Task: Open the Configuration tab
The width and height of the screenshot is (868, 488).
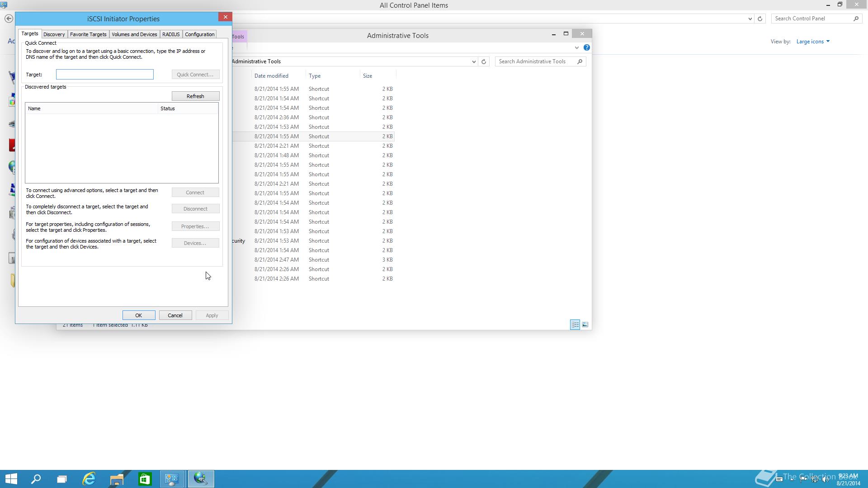Action: [199, 34]
